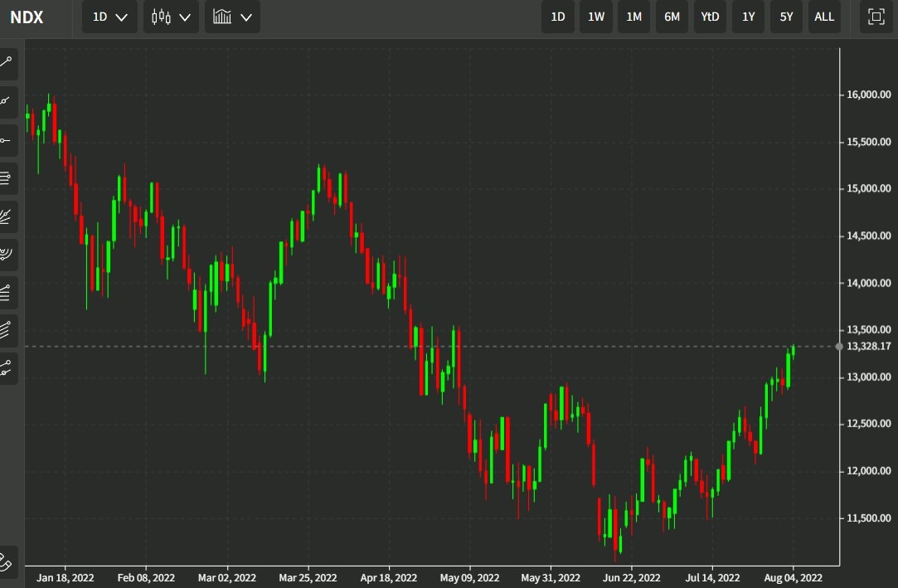Viewport: 898px width, 588px height.
Task: Click the NDX ticker symbol
Action: [27, 17]
